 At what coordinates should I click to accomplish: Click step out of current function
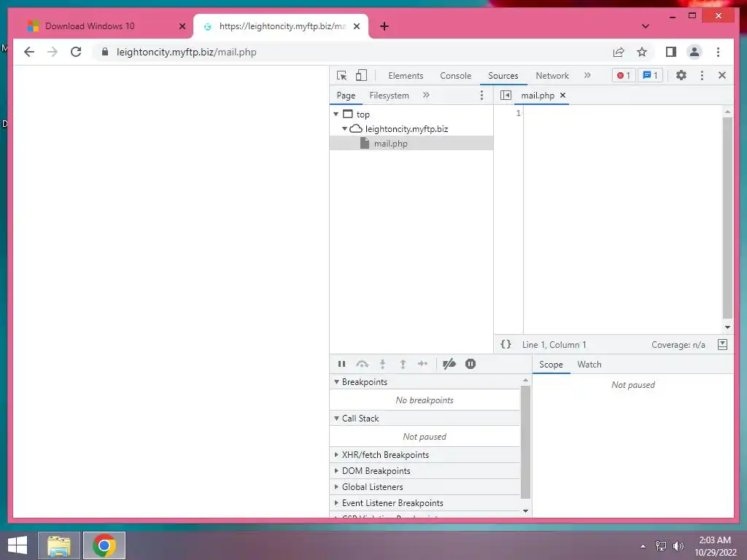click(403, 364)
